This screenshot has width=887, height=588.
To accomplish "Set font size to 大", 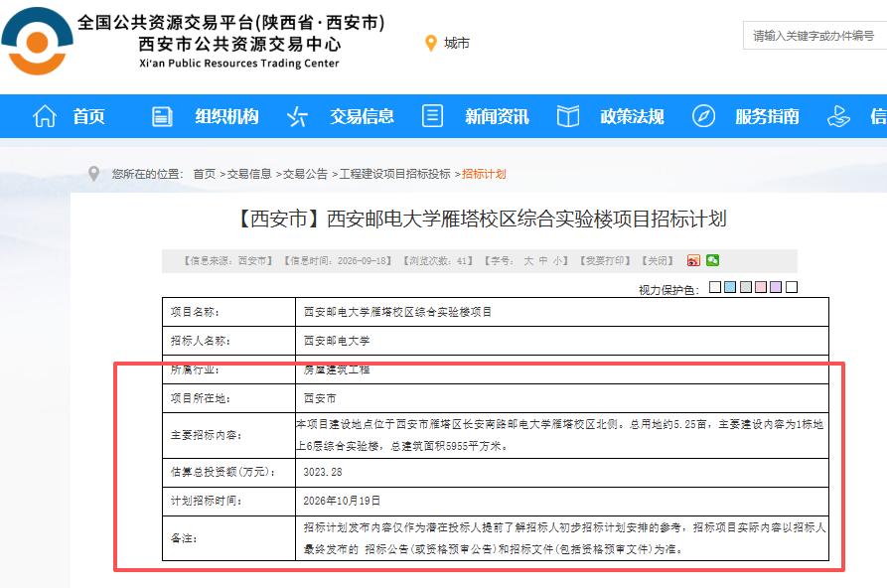I will tap(528, 261).
